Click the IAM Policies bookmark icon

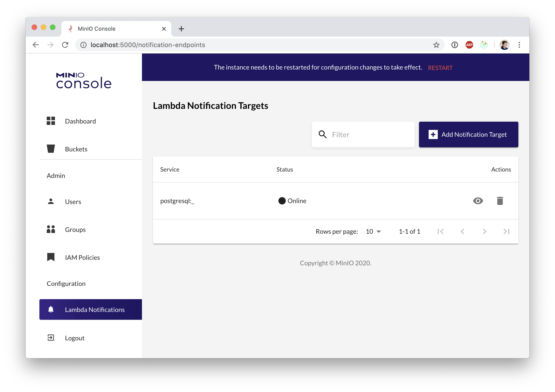[x=51, y=257]
